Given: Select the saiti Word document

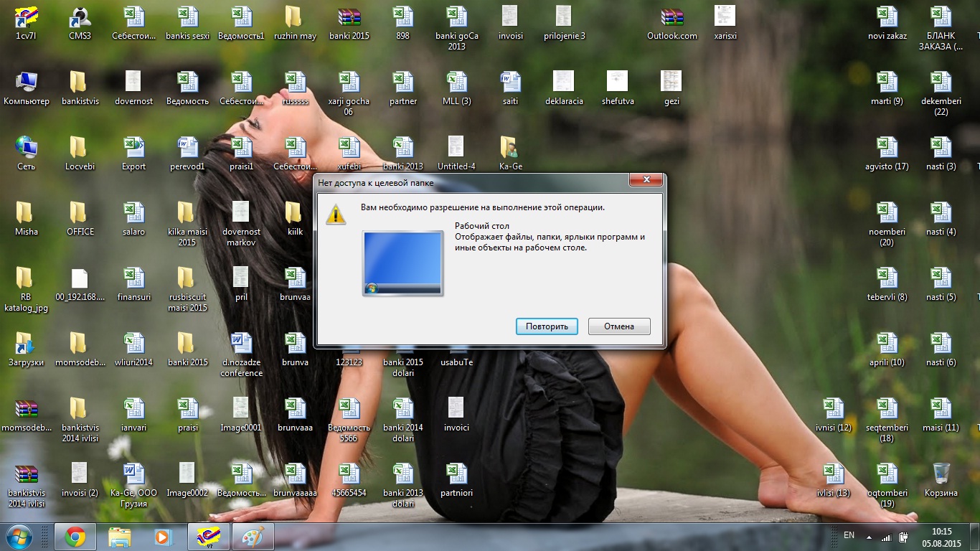Looking at the screenshot, I should point(510,88).
